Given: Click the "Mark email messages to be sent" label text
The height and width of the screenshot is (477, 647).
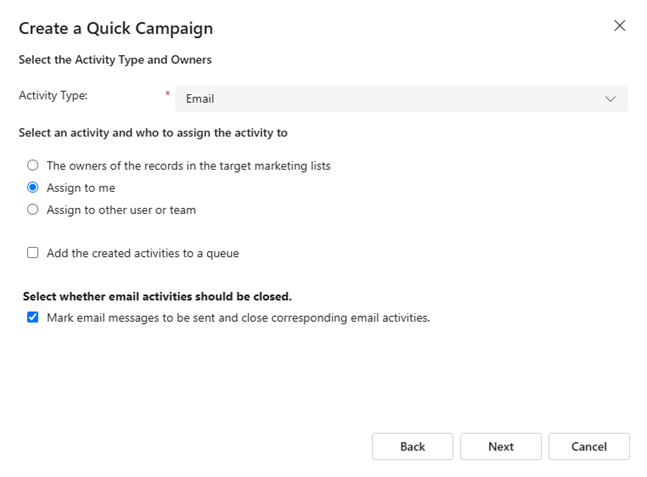Looking at the screenshot, I should click(238, 318).
